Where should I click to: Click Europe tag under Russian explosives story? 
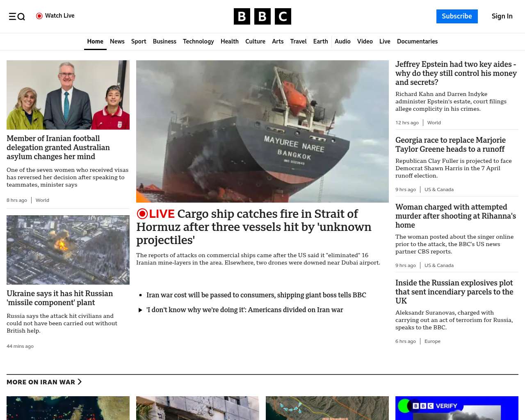pos(432,341)
